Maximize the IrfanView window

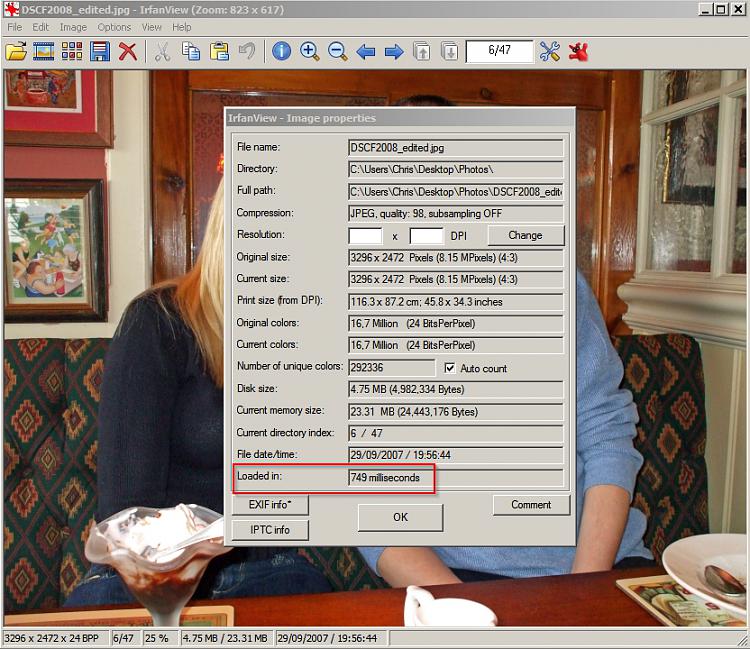pyautogui.click(x=722, y=9)
